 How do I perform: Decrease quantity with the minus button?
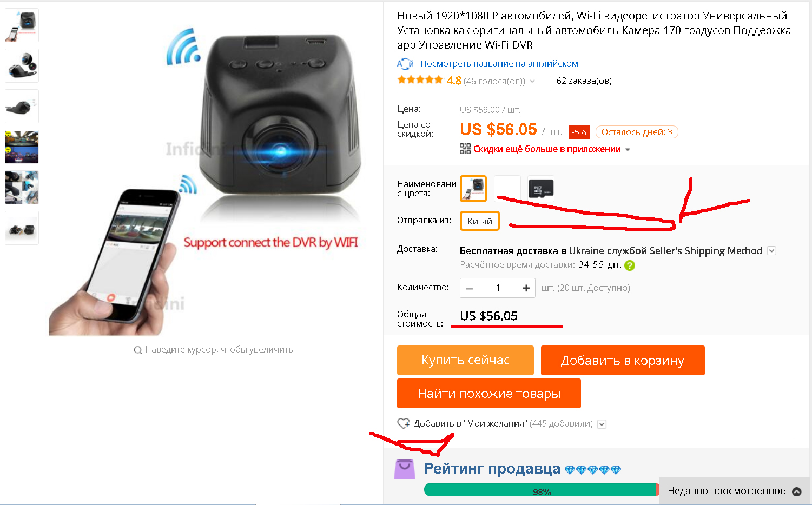coord(470,288)
